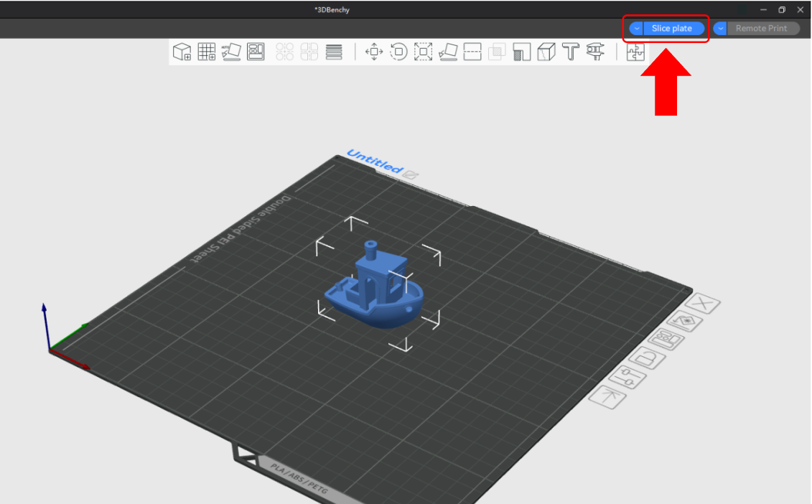Open the Remote Print dropdown arrow

(x=720, y=29)
